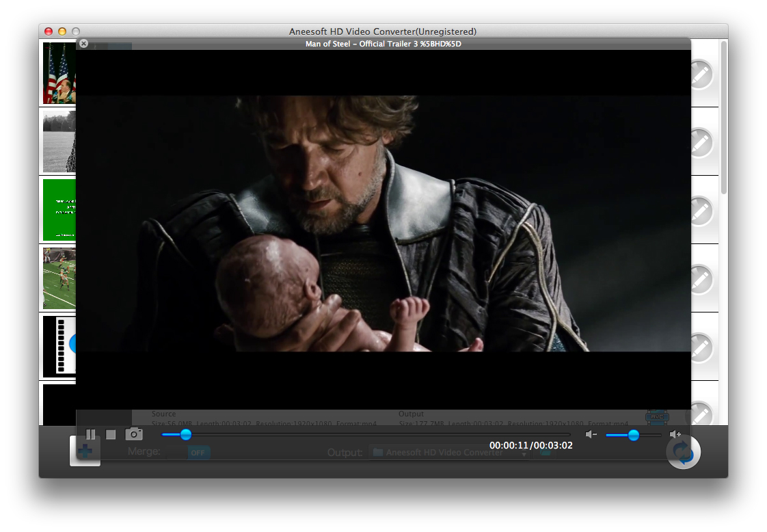The height and width of the screenshot is (532, 767).
Task: Open the Output folder dropdown
Action: pos(449,453)
